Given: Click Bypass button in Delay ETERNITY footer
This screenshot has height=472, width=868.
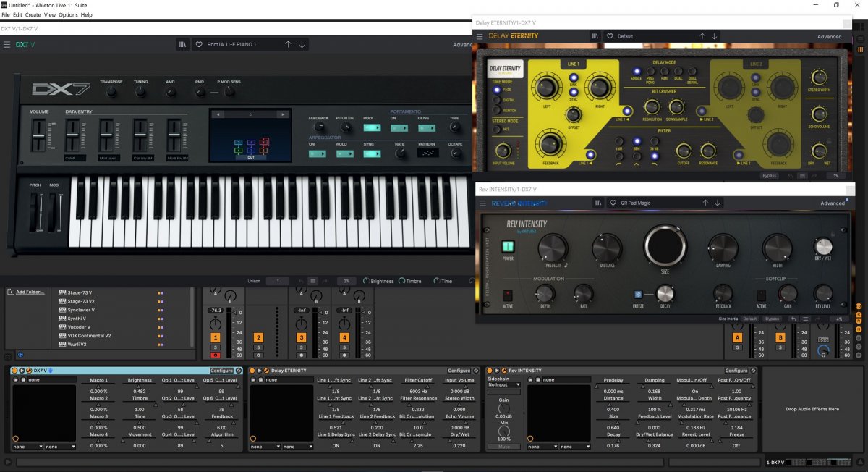Looking at the screenshot, I should (770, 175).
